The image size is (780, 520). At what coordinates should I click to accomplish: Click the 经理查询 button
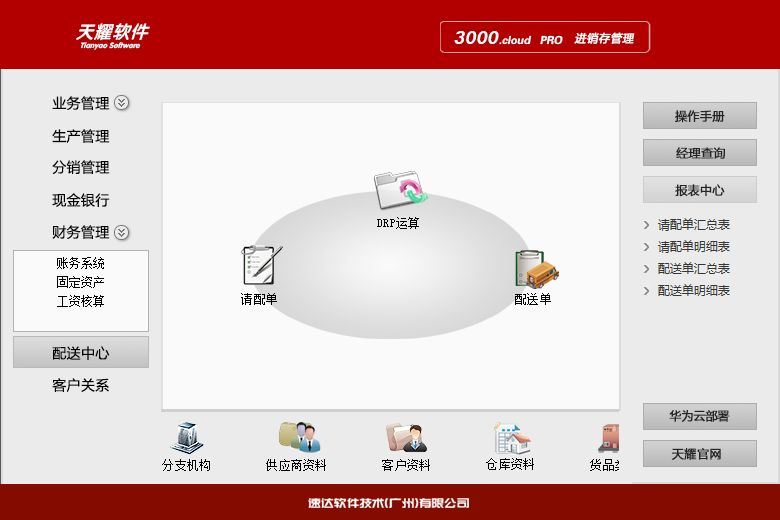coord(699,152)
